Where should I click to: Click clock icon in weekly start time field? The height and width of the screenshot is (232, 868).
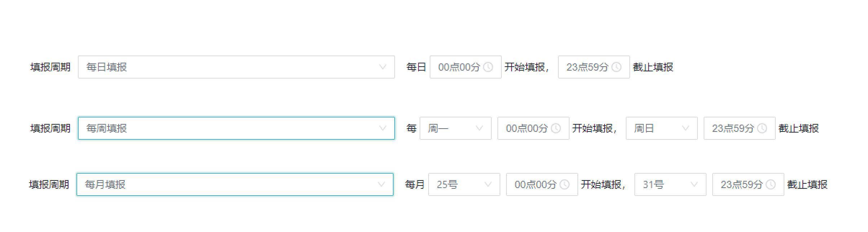555,128
